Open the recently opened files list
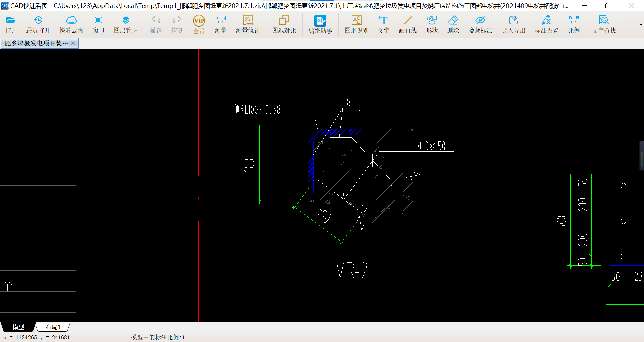Screen dimensions: 644x342 [x=38, y=21]
